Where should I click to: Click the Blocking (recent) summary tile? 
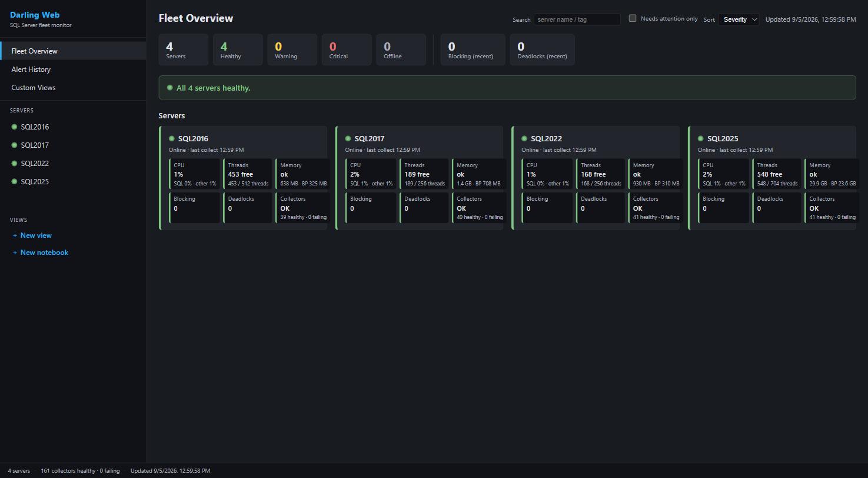(473, 49)
